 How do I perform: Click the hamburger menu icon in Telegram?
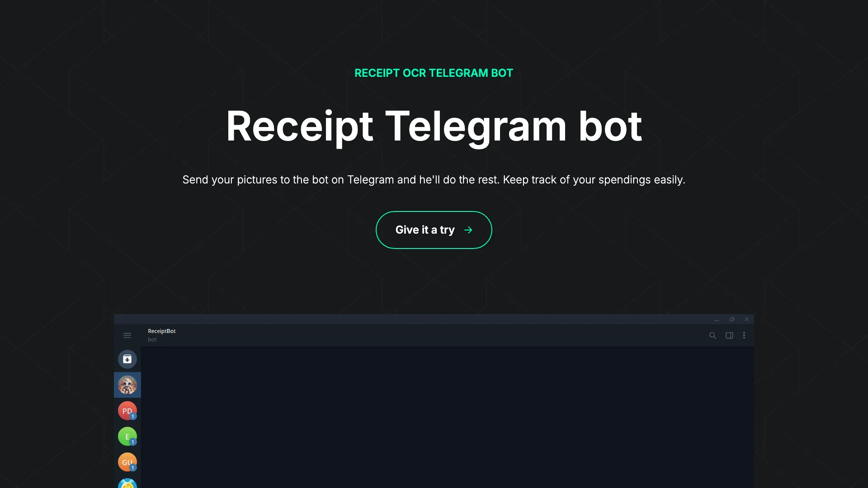pyautogui.click(x=127, y=335)
